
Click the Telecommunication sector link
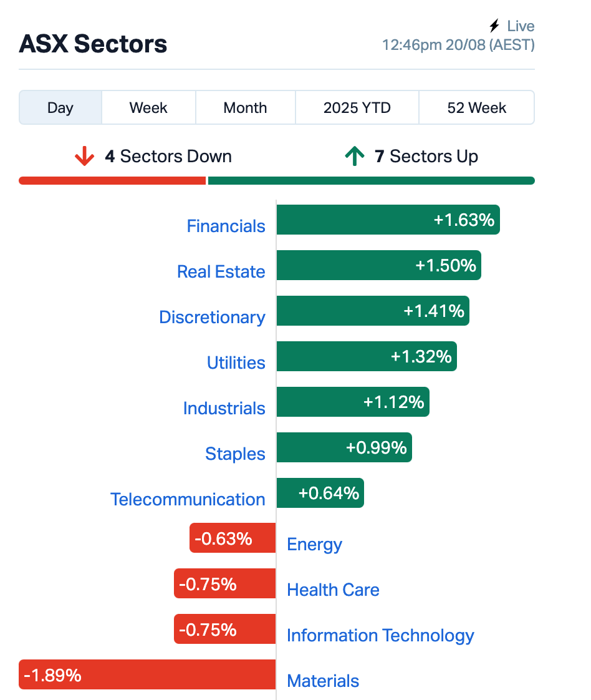188,499
